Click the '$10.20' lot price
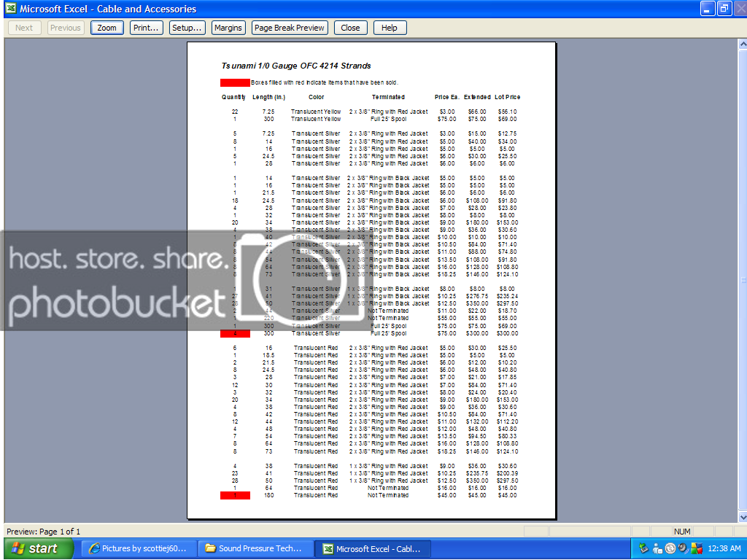This screenshot has width=747, height=560. [x=508, y=363]
